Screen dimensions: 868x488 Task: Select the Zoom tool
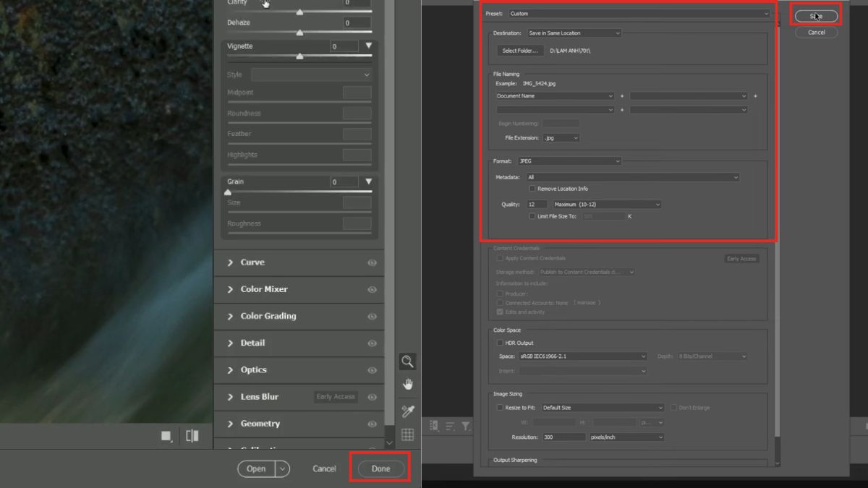click(407, 361)
